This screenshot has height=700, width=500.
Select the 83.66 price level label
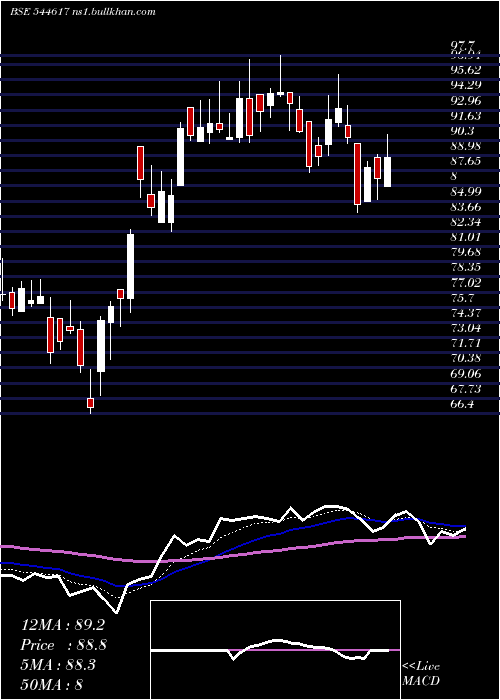coord(466,207)
